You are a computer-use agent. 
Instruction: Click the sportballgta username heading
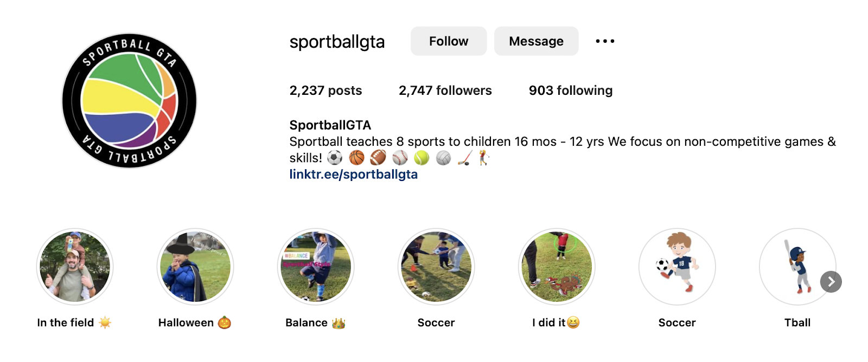(337, 42)
